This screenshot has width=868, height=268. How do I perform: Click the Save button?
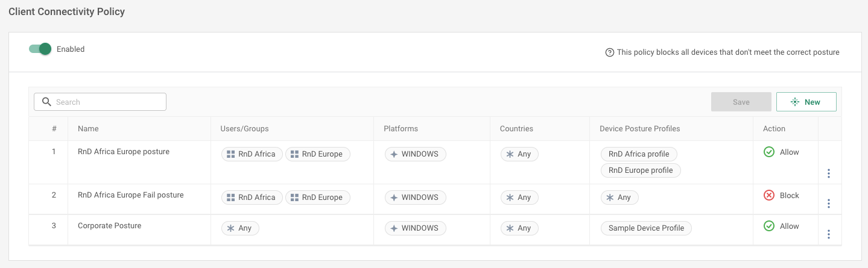click(741, 102)
